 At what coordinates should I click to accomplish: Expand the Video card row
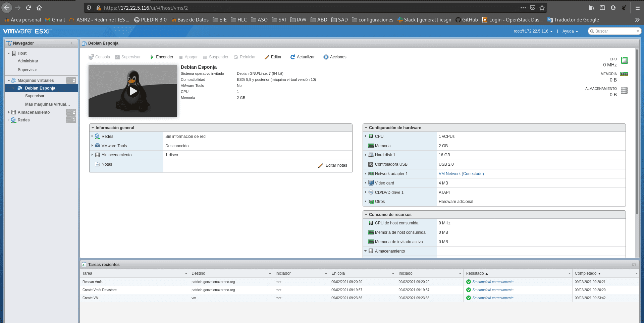coord(366,183)
